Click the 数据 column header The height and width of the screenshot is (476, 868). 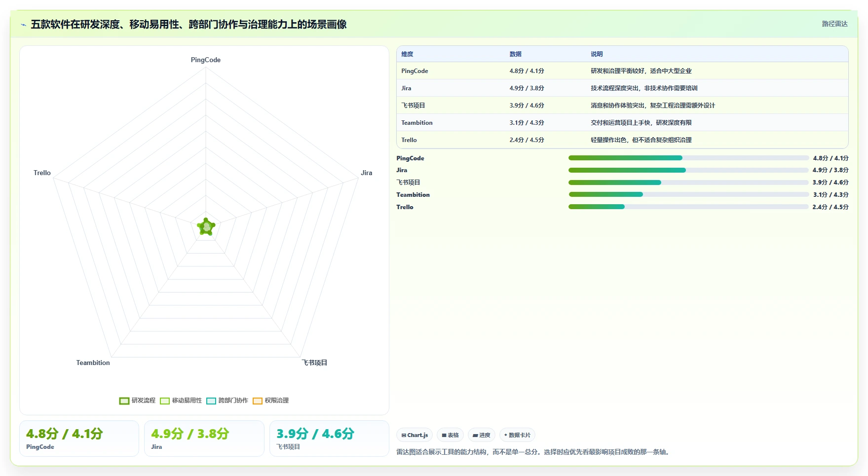click(x=516, y=54)
